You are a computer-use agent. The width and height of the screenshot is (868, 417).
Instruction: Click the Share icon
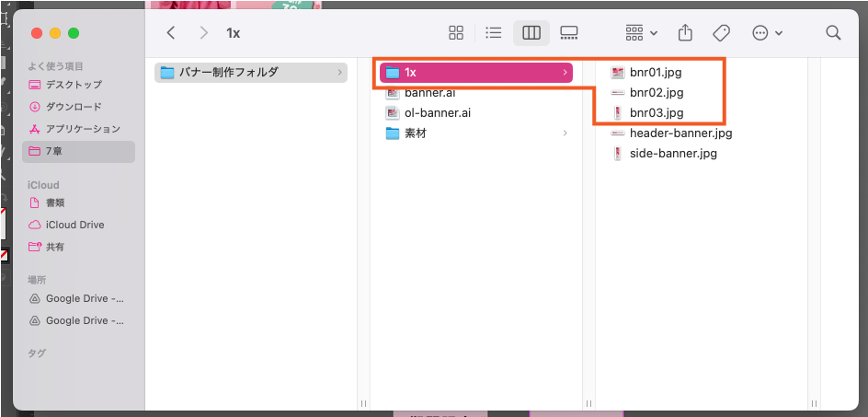[685, 32]
